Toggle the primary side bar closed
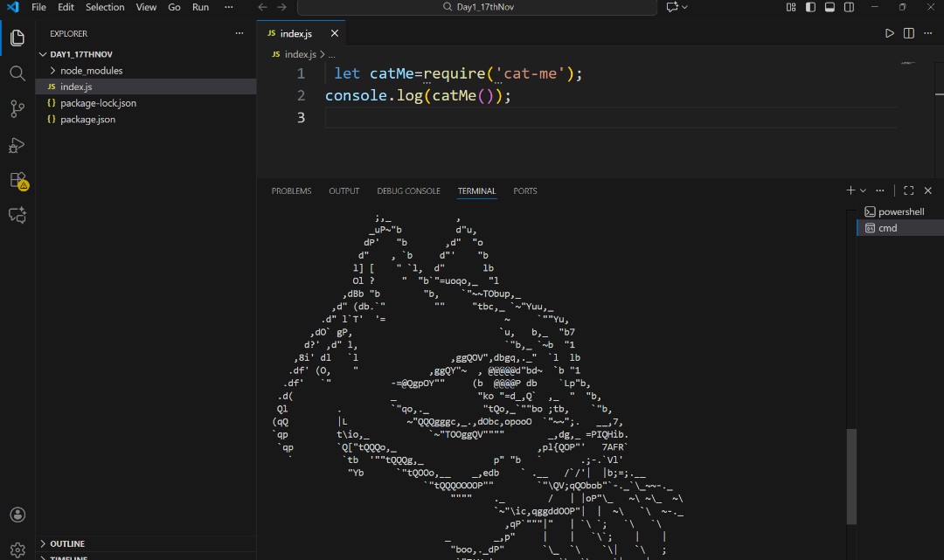Image resolution: width=944 pixels, height=560 pixels. 809,7
